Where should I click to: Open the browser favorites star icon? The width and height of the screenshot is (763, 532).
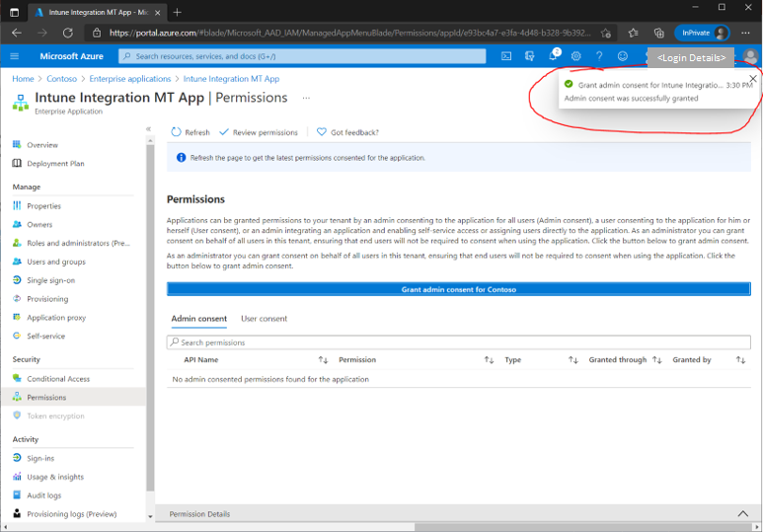click(633, 33)
